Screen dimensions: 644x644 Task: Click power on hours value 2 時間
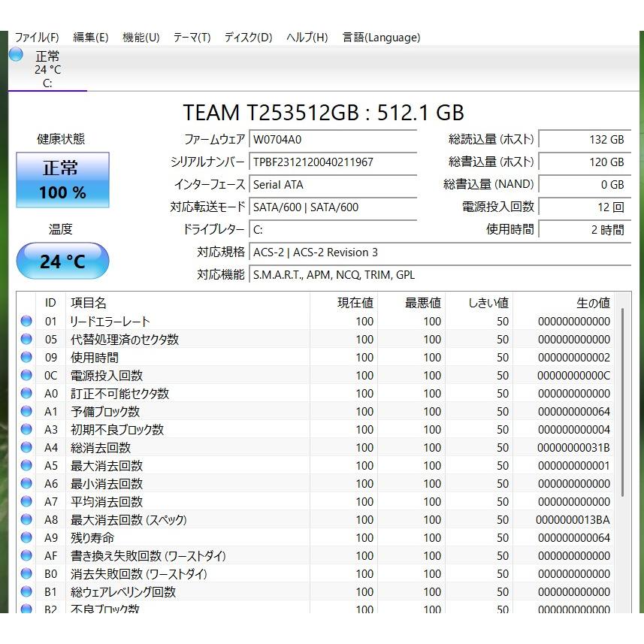point(585,230)
